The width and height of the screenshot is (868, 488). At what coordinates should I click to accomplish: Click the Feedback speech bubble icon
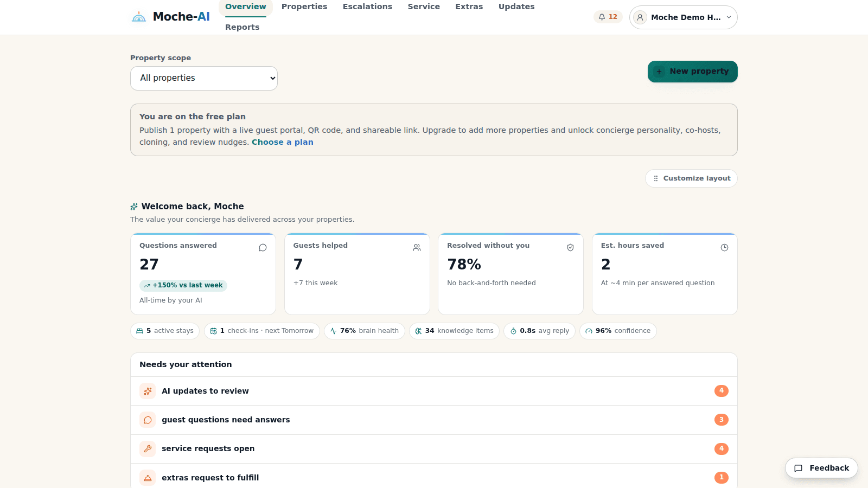click(x=799, y=468)
